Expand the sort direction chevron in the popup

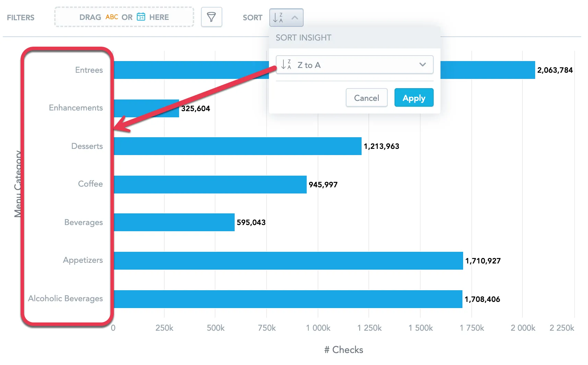pos(423,64)
